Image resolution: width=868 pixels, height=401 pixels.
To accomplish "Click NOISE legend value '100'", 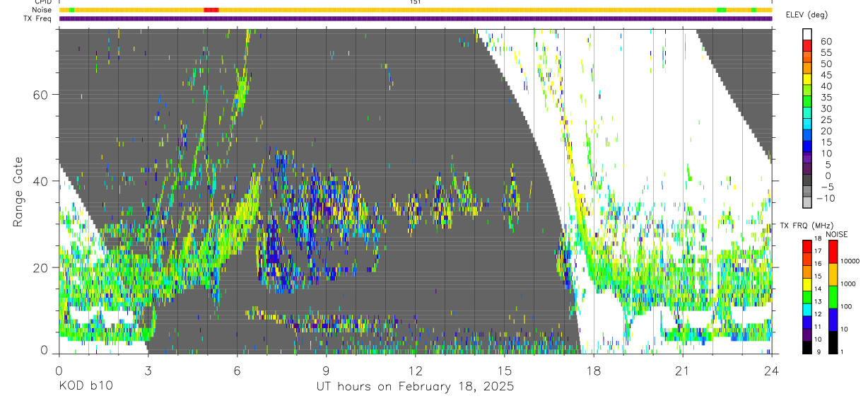I will pos(845,306).
